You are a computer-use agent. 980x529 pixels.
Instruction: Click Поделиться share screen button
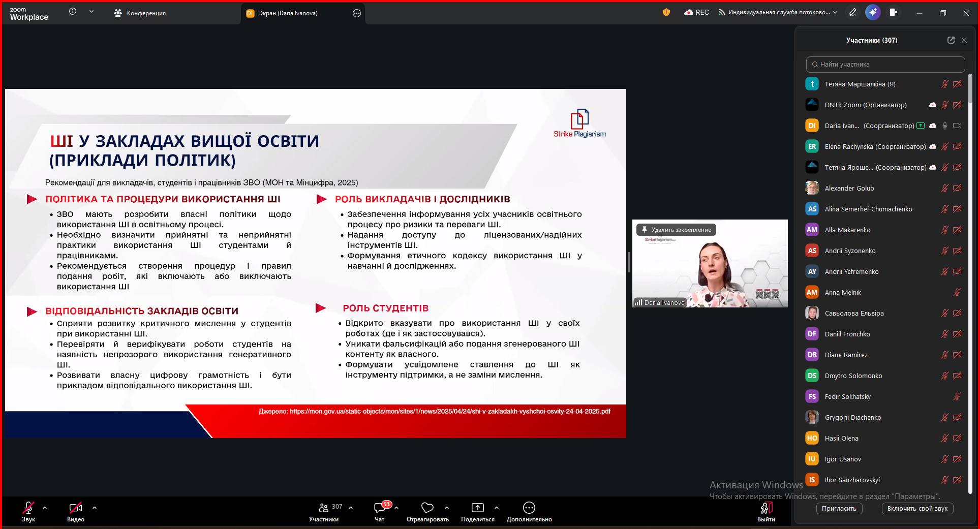(x=478, y=511)
